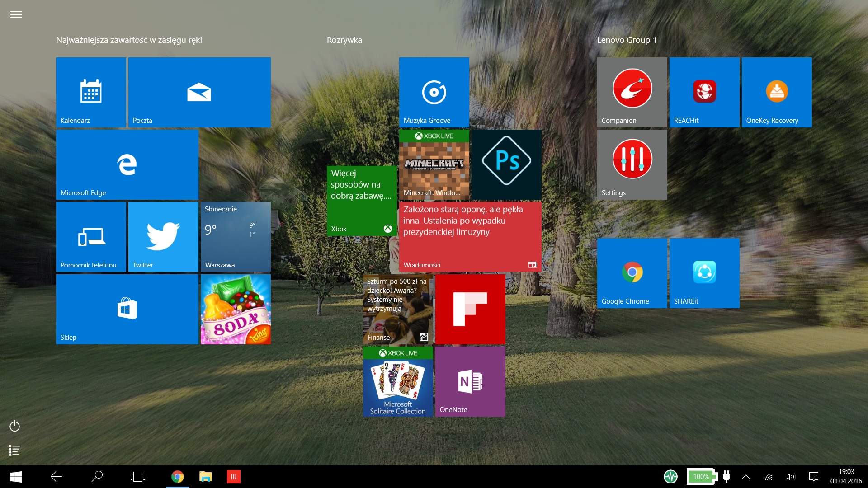868x488 pixels.
Task: Click the clock showing 19:03
Action: click(x=846, y=477)
